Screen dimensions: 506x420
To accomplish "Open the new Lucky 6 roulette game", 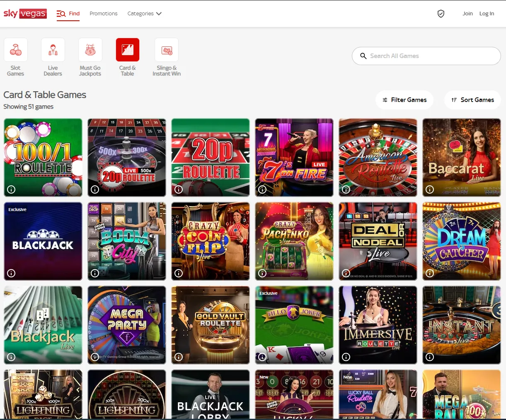I will 294,394.
